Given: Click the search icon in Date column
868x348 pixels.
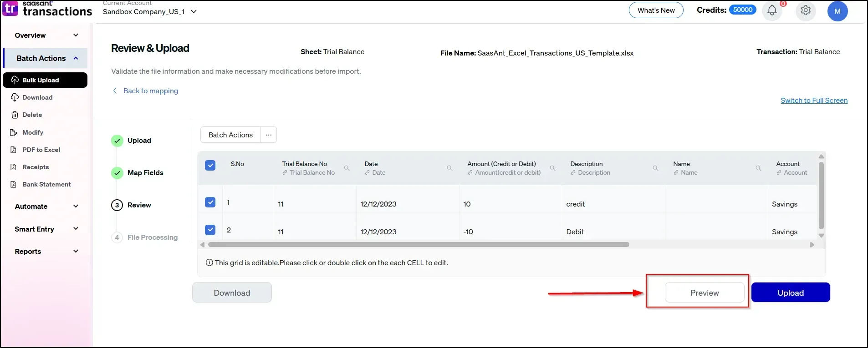Looking at the screenshot, I should 449,168.
